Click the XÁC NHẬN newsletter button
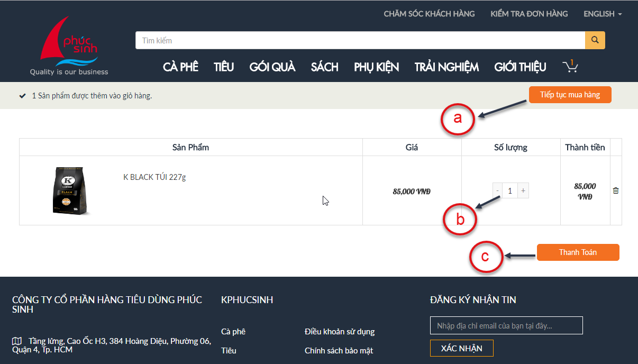The height and width of the screenshot is (364, 638). click(462, 348)
